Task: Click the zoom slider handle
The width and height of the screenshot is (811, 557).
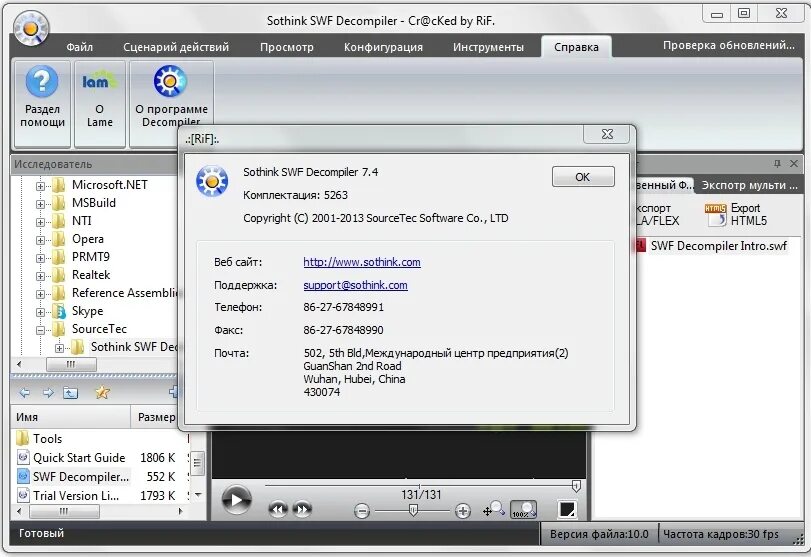Action: pyautogui.click(x=413, y=511)
